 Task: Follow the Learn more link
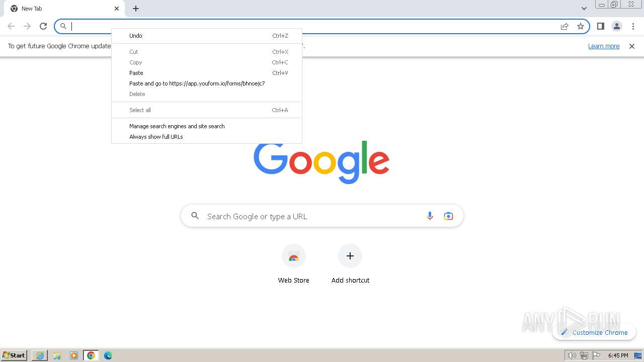[x=604, y=46]
